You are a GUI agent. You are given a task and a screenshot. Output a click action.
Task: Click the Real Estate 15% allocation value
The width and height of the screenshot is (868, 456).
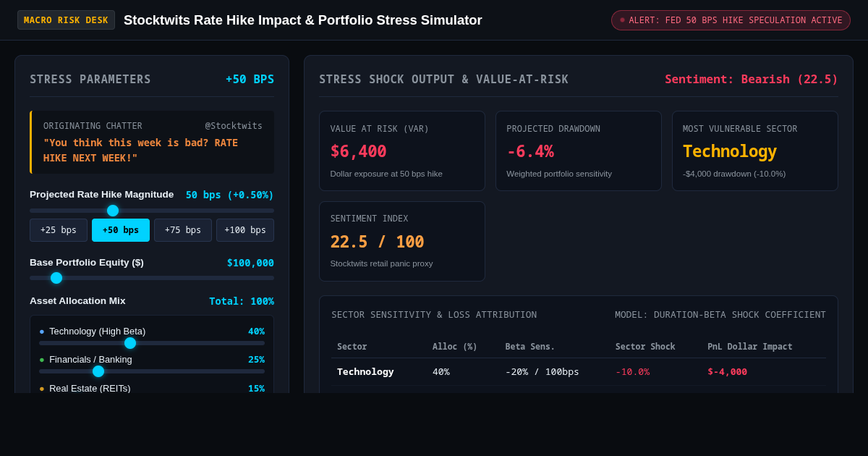click(x=256, y=389)
